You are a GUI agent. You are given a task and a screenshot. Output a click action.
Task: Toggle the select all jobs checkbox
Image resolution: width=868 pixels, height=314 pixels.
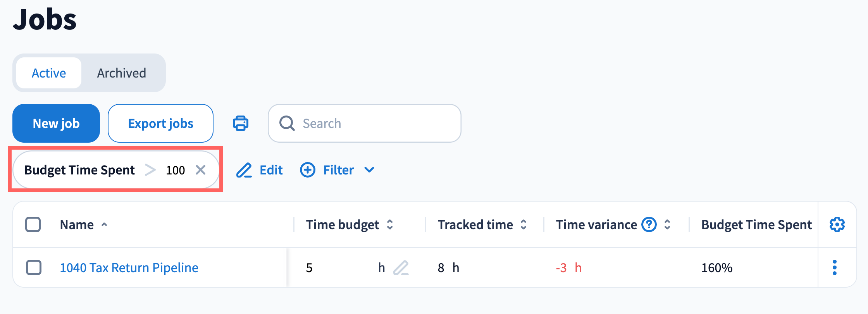(x=33, y=224)
